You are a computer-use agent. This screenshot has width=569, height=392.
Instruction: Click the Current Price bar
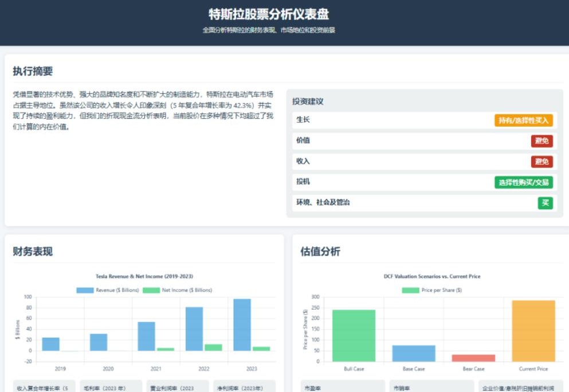pos(533,331)
